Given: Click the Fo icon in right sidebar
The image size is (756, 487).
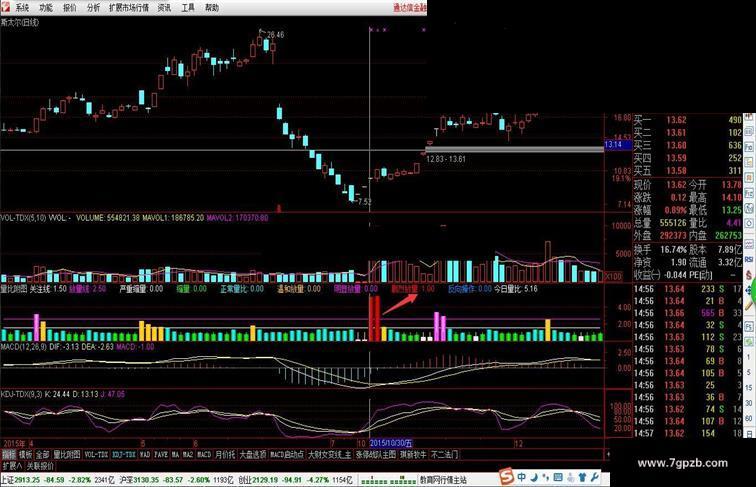Looking at the screenshot, I should click(x=749, y=148).
